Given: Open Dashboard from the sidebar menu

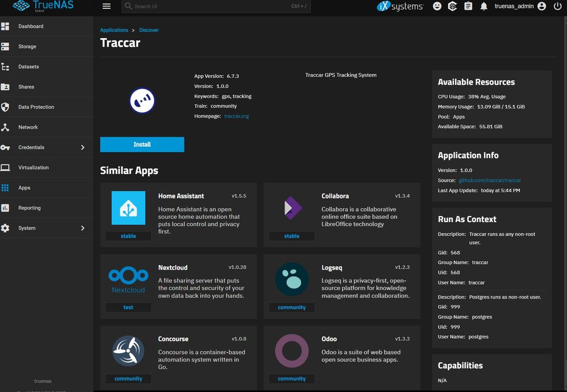Looking at the screenshot, I should pos(31,27).
